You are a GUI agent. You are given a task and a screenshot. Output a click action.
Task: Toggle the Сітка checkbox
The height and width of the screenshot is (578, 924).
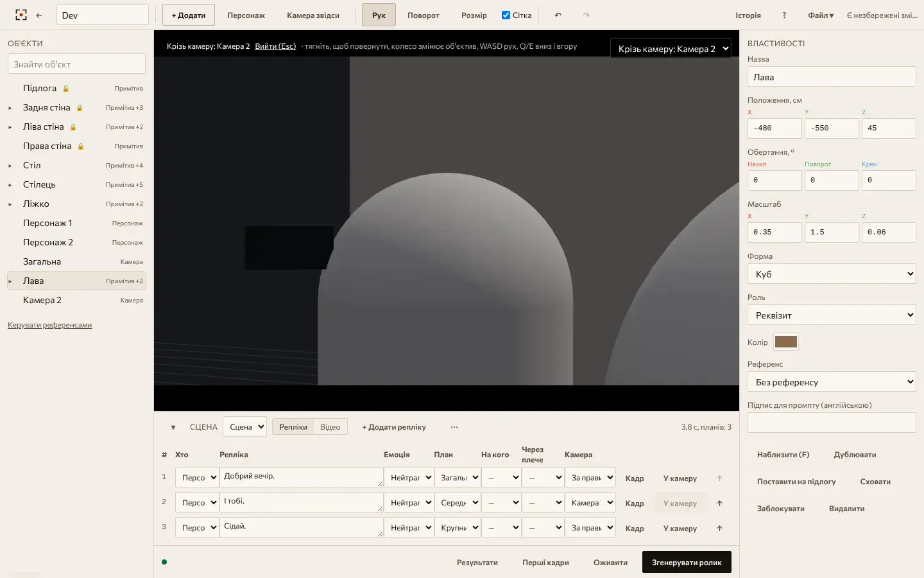tap(506, 15)
